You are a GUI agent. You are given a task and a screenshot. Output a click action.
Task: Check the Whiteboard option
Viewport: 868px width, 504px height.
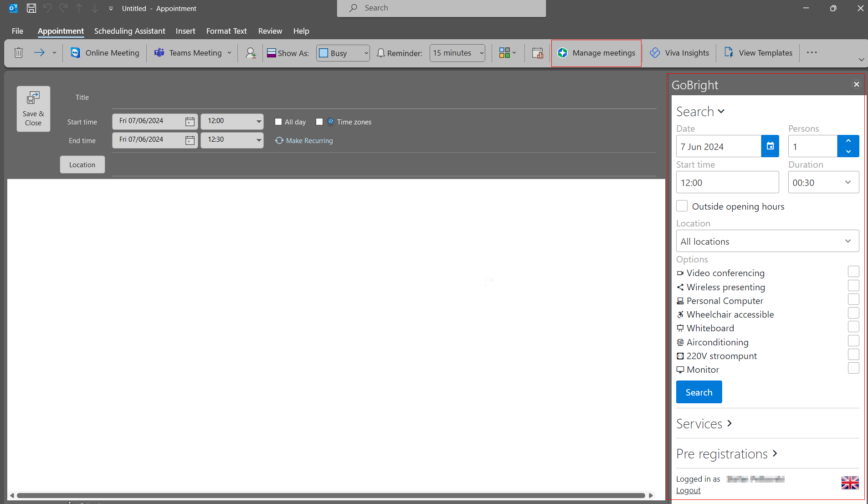tap(853, 327)
